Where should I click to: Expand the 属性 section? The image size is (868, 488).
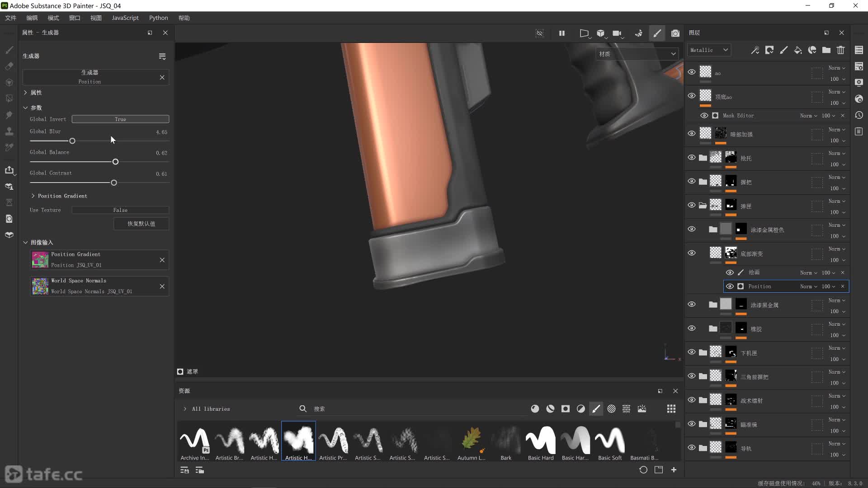pyautogui.click(x=25, y=93)
